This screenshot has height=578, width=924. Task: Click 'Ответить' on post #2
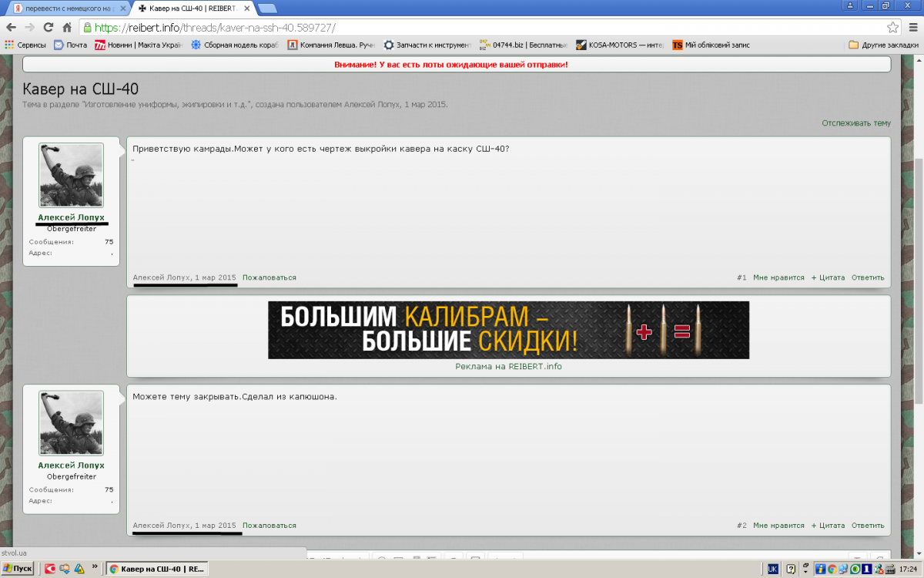(x=868, y=526)
